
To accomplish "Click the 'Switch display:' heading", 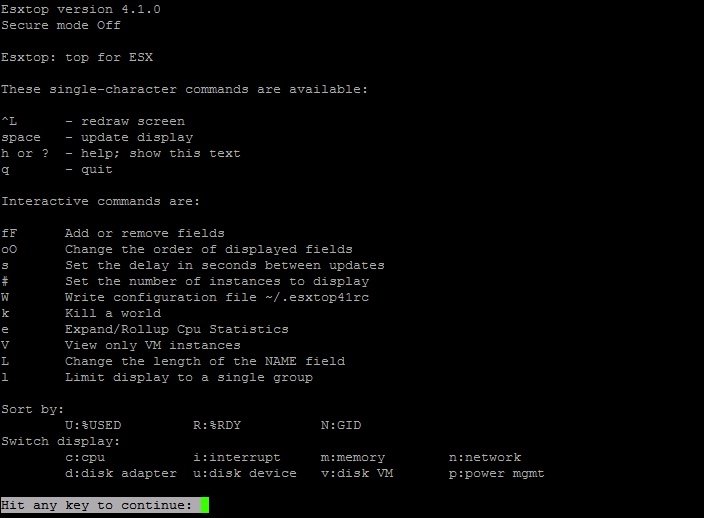I will (61, 441).
